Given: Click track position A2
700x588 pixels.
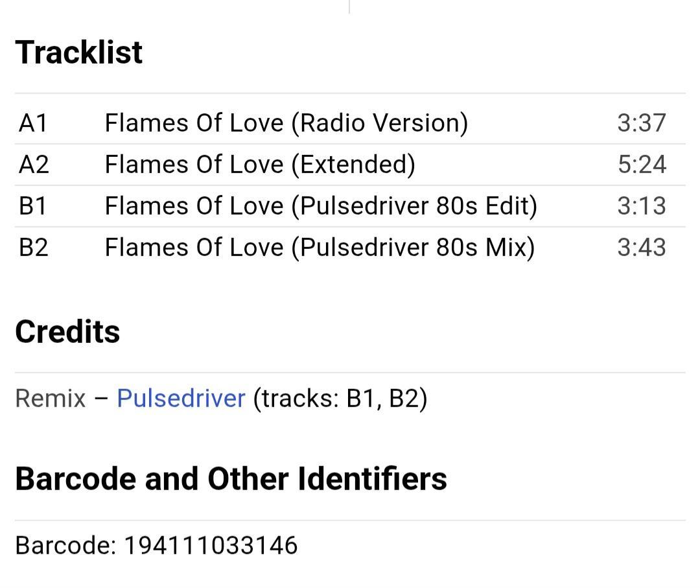Looking at the screenshot, I should coord(34,164).
